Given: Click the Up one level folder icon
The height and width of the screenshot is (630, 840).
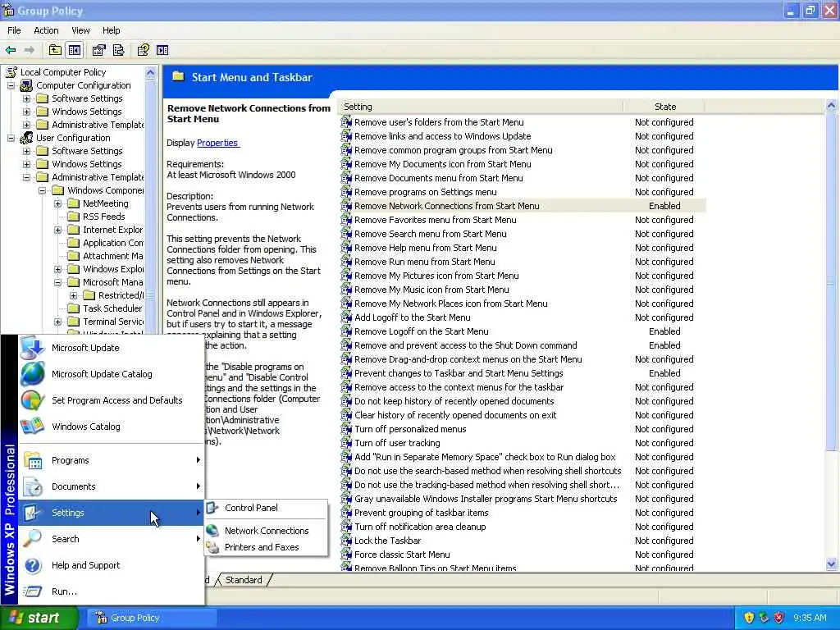Looking at the screenshot, I should click(x=55, y=50).
